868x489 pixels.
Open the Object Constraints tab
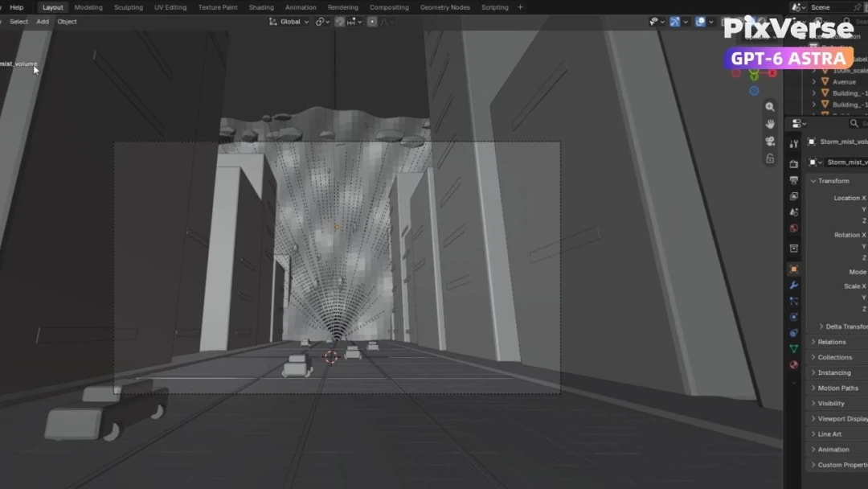pyautogui.click(x=794, y=333)
